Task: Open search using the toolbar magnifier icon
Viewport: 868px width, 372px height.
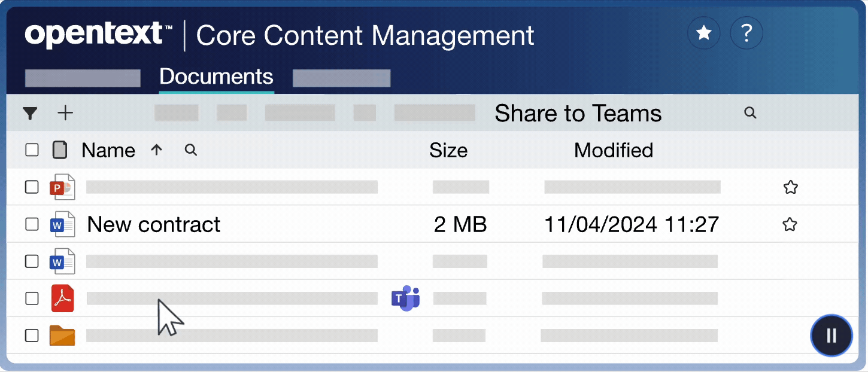Action: [x=750, y=113]
